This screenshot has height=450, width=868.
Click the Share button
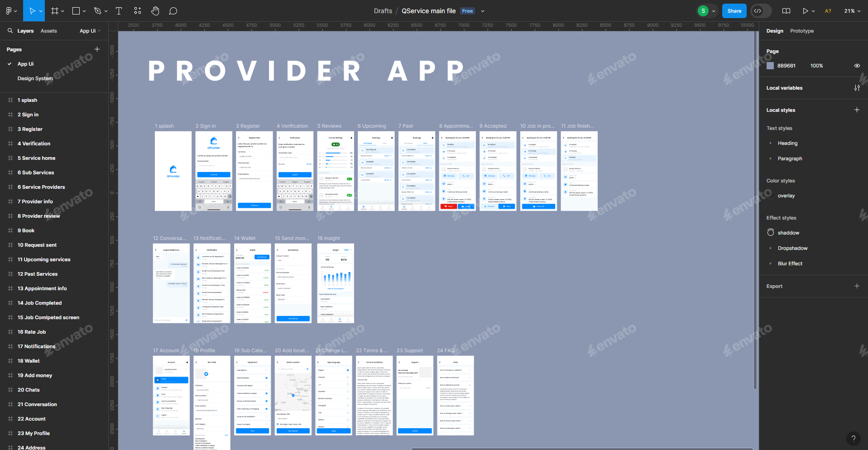click(734, 10)
